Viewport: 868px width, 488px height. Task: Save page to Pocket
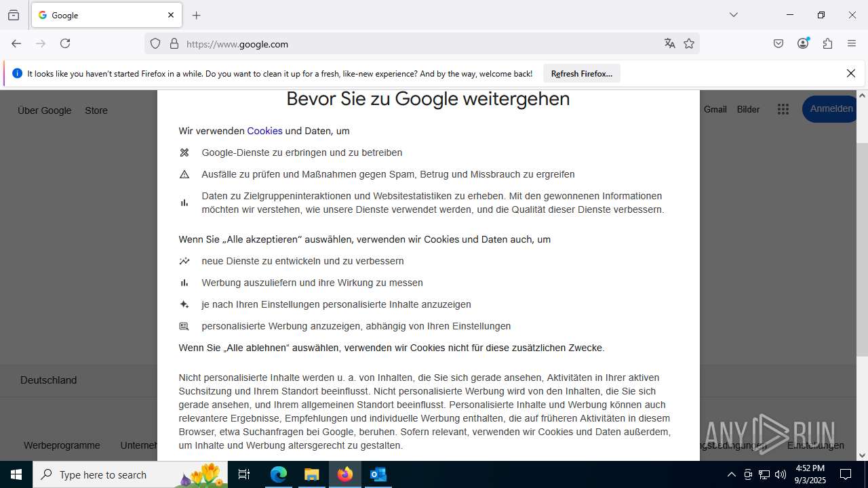pyautogui.click(x=778, y=43)
